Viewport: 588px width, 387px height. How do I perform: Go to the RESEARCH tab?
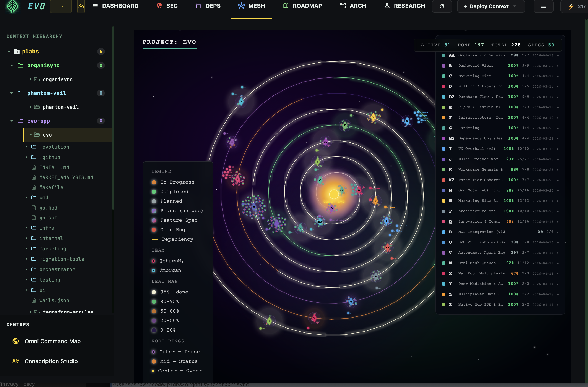click(404, 6)
